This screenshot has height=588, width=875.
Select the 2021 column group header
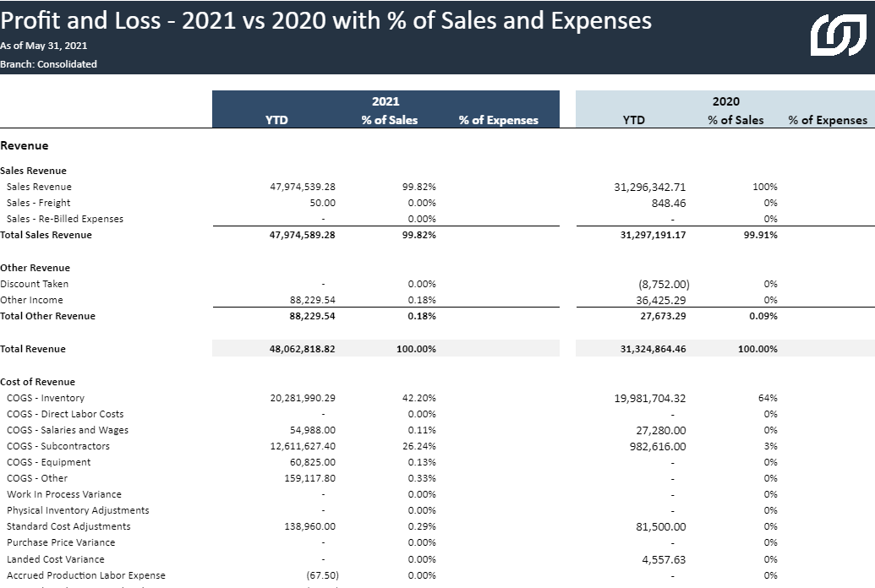click(386, 101)
